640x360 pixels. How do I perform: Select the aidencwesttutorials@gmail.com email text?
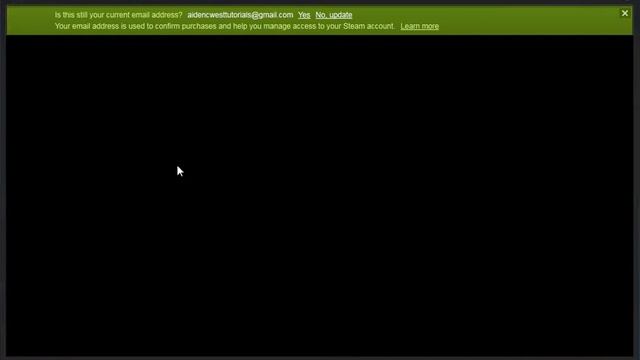[240, 15]
